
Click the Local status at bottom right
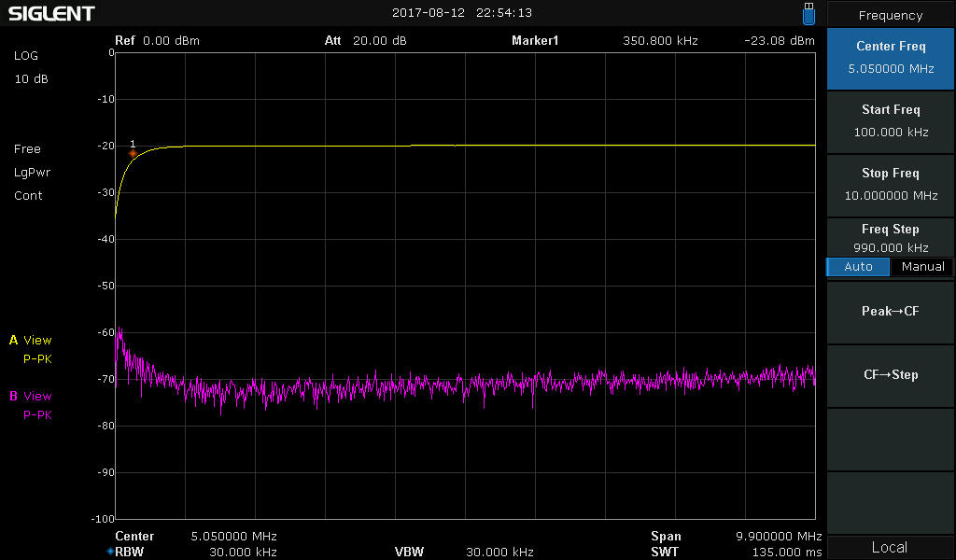pos(890,547)
